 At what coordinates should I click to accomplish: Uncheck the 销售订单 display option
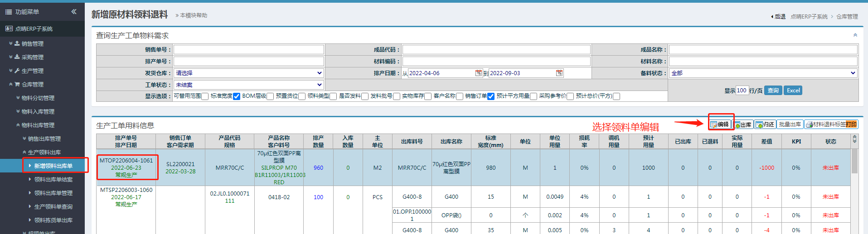[x=490, y=96]
